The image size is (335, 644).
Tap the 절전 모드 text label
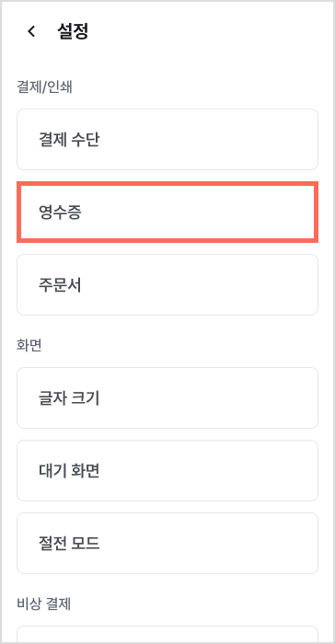[69, 544]
